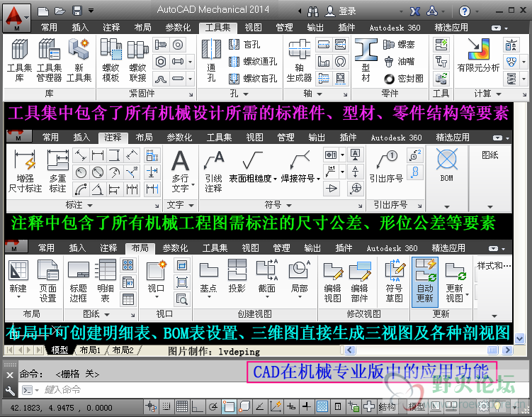
Task: Click the 明细表 parts list icon
Action: (x=106, y=281)
